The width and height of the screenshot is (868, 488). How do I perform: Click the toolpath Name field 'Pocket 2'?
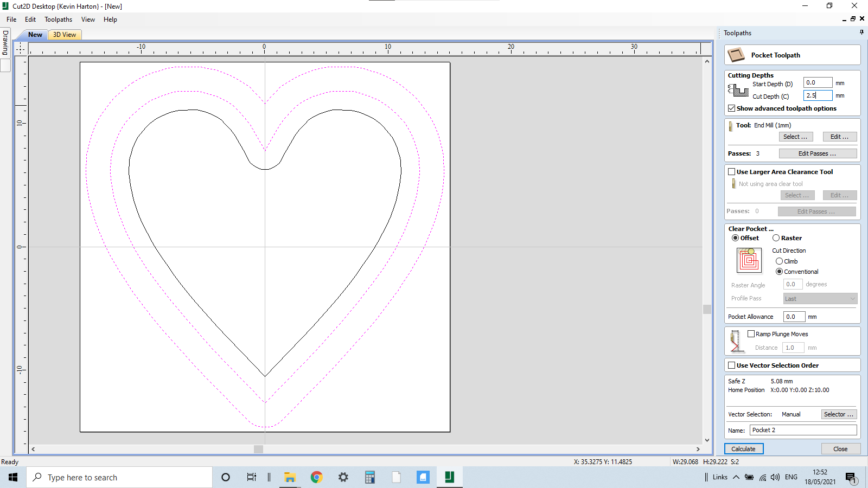point(803,430)
